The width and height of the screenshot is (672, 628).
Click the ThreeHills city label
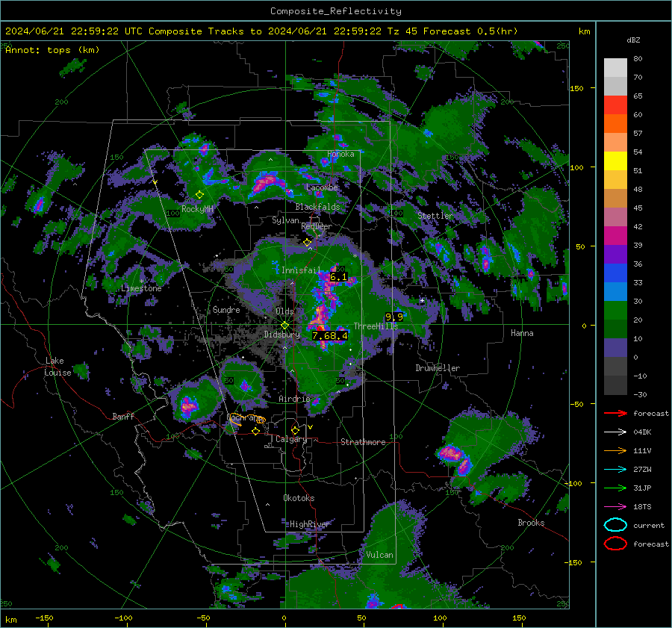tap(376, 326)
